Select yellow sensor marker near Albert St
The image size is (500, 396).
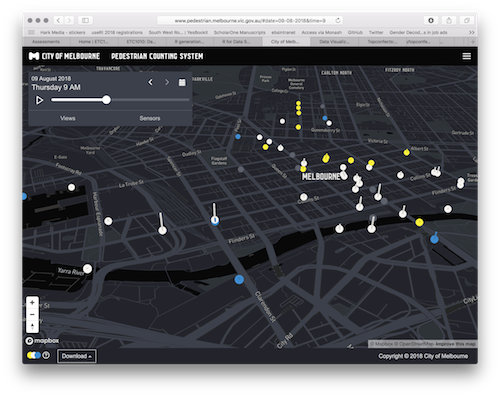point(406,152)
